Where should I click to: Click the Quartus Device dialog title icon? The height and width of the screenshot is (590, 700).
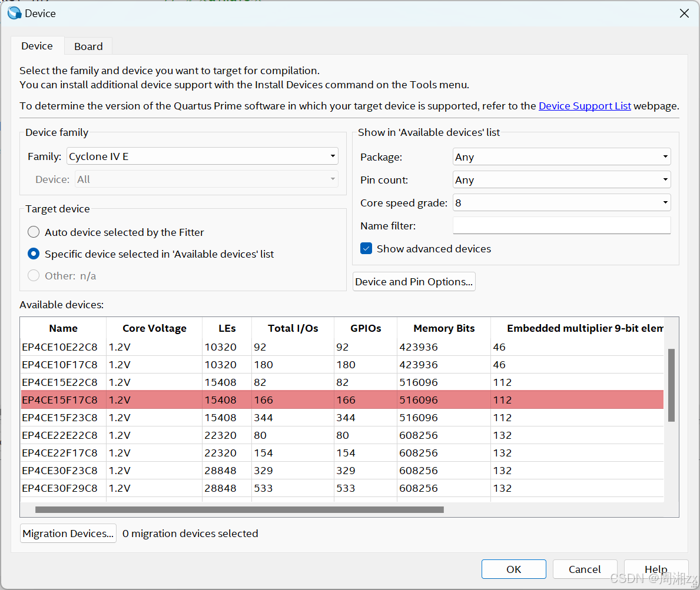click(x=14, y=14)
